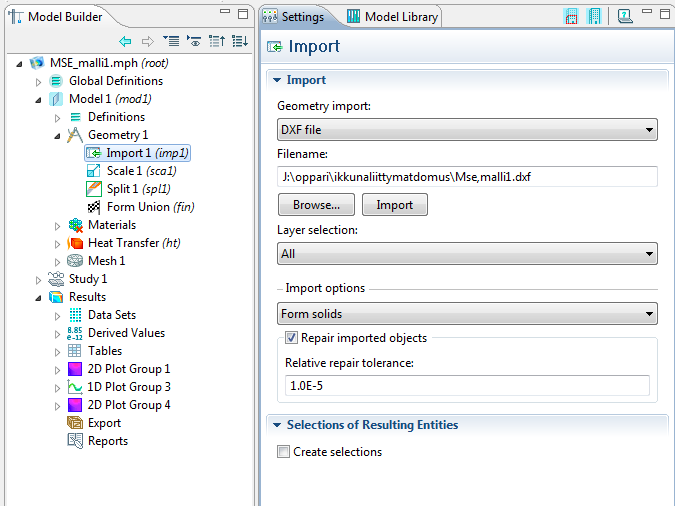Click the Browse... button
Screen dimensions: 675x506
pyautogui.click(x=316, y=205)
